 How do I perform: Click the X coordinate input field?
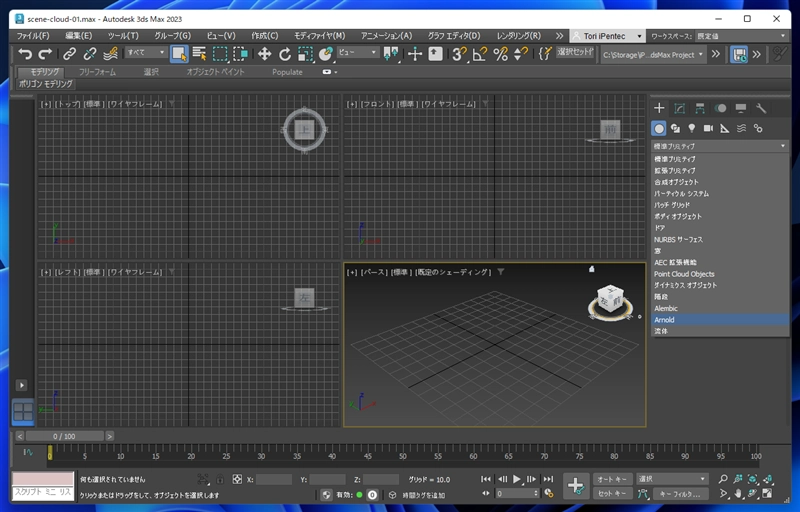click(x=274, y=480)
